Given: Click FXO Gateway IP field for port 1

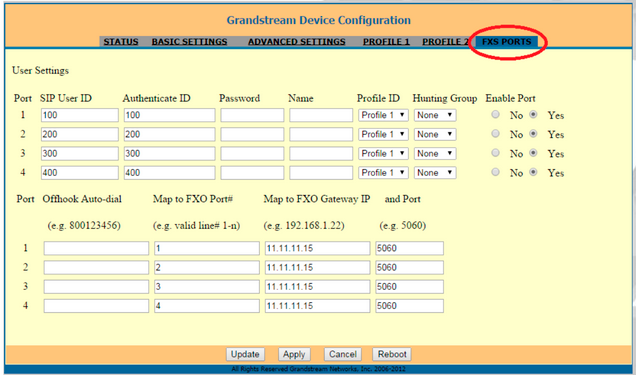Looking at the screenshot, I should 318,248.
